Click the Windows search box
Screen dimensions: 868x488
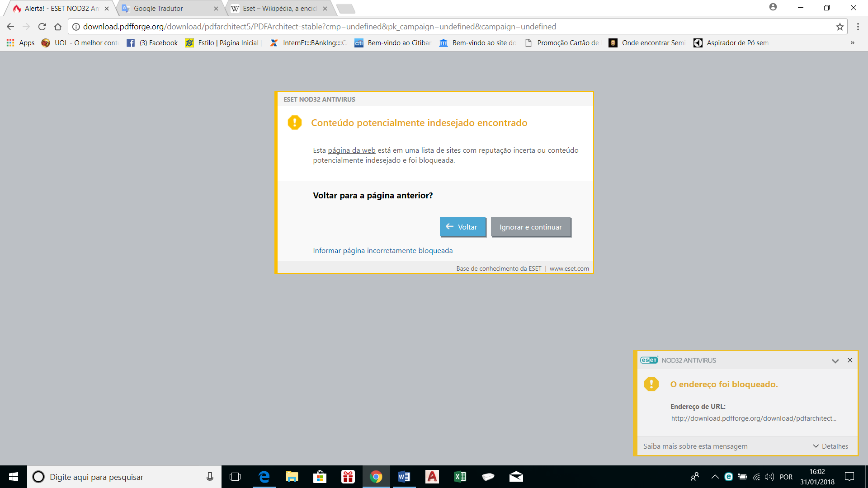pyautogui.click(x=124, y=477)
